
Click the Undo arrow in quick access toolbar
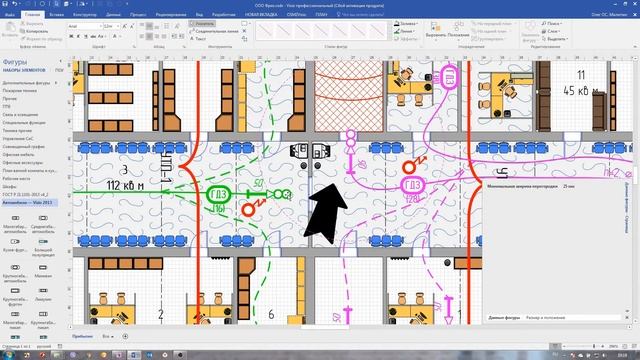pyautogui.click(x=15, y=4)
